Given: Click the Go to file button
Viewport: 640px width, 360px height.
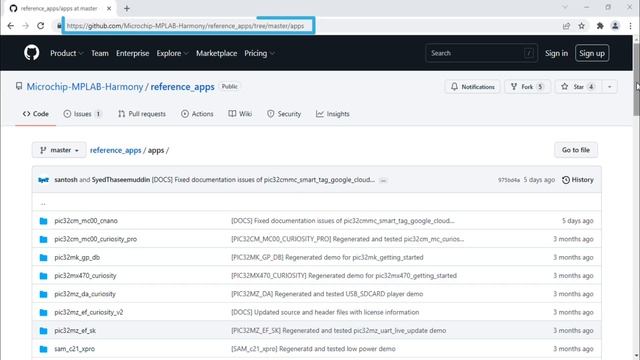Looking at the screenshot, I should 576,150.
